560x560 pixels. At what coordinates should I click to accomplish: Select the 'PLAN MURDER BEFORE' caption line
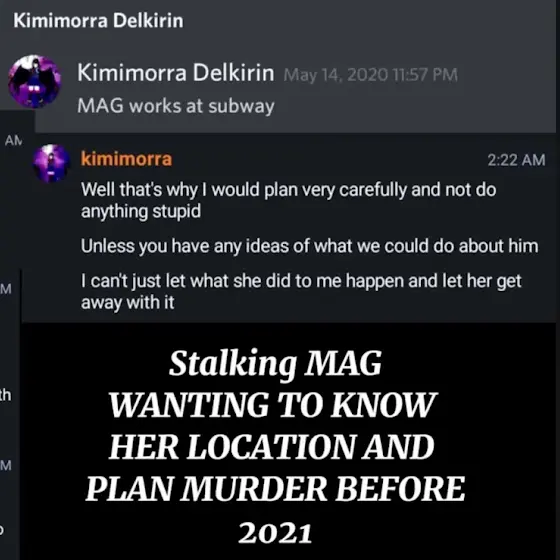[275, 489]
